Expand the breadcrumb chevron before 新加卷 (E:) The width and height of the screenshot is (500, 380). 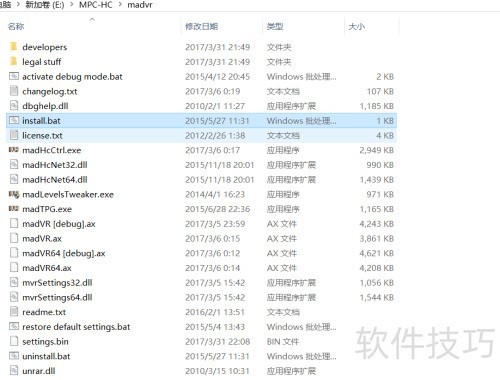[18, 5]
